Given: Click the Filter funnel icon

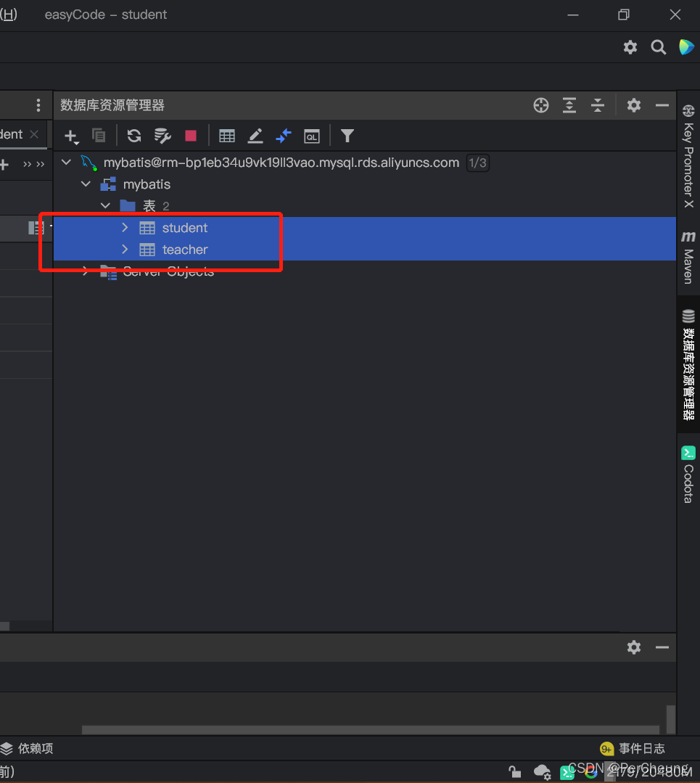Looking at the screenshot, I should (347, 136).
